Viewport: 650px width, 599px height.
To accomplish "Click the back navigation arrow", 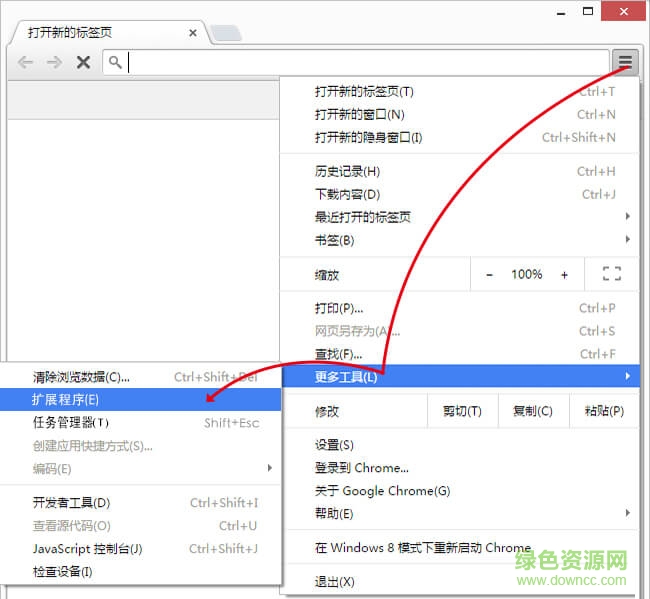I will point(26,62).
